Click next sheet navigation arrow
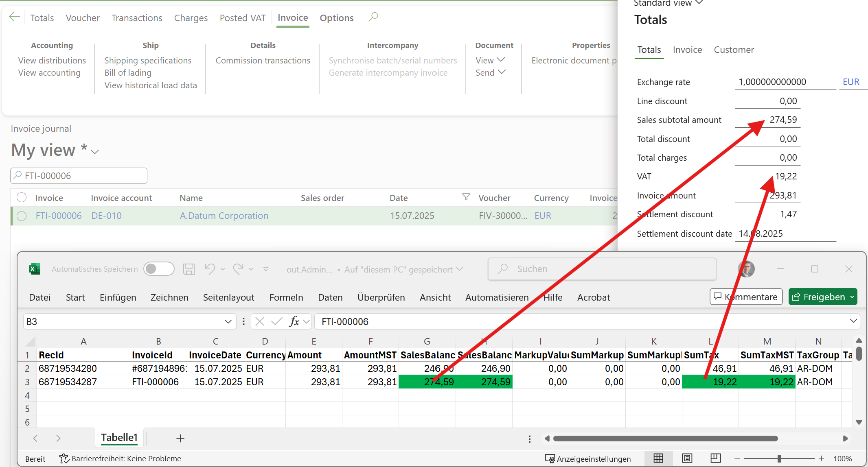This screenshot has height=467, width=868. (x=58, y=438)
